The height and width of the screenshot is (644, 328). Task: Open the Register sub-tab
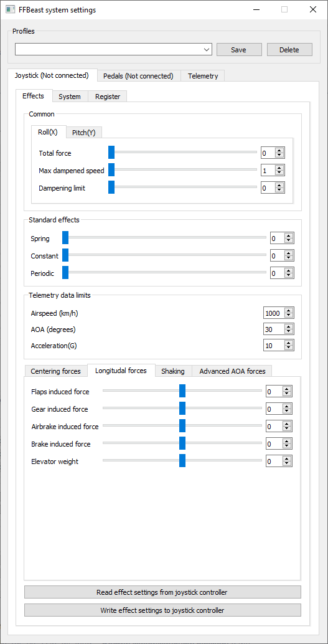pos(108,97)
